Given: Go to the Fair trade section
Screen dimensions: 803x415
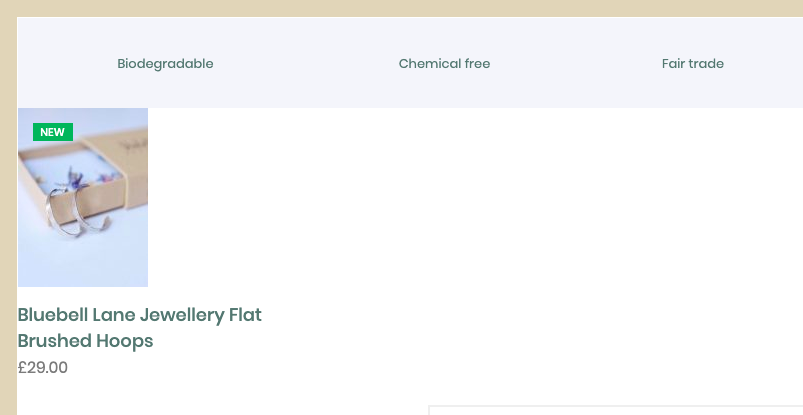Looking at the screenshot, I should pos(692,64).
